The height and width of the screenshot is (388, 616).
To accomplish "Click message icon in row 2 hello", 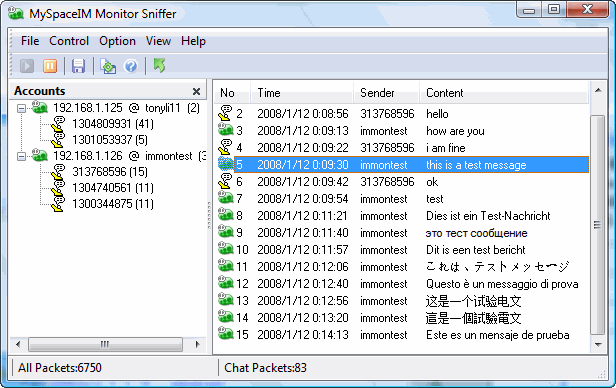I will tap(225, 113).
